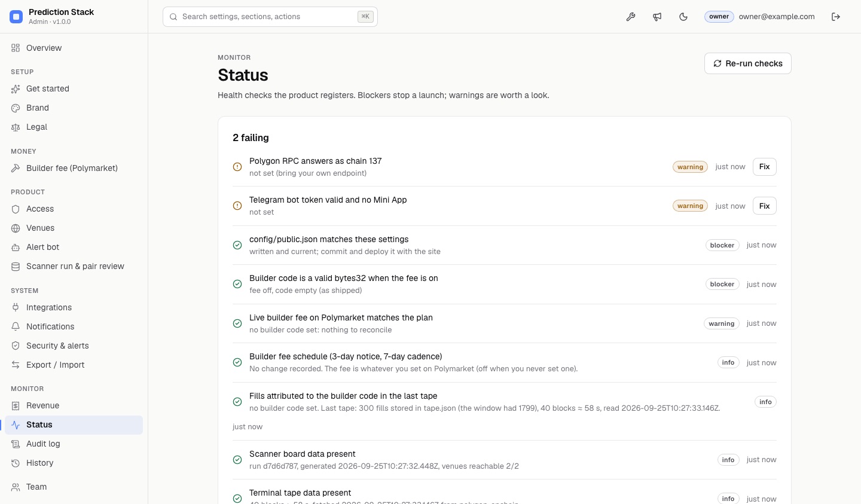Click the Revenue receipt icon
Image resolution: width=861 pixels, height=504 pixels.
coord(16,405)
